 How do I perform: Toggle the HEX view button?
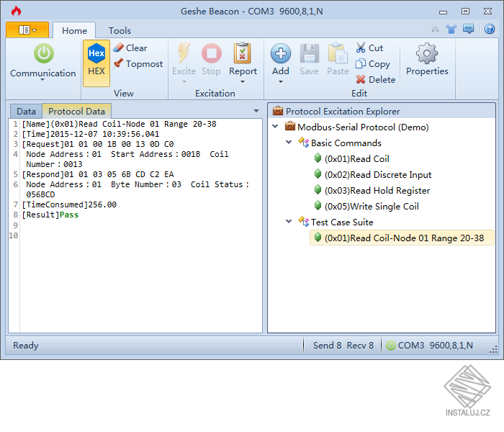[x=96, y=63]
